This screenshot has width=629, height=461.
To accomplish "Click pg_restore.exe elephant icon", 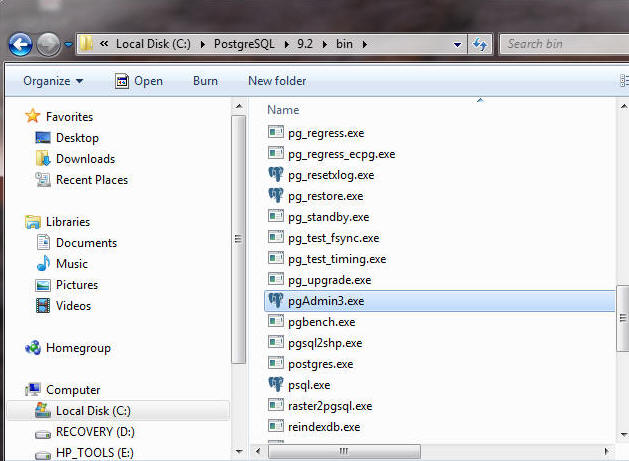I will (276, 195).
